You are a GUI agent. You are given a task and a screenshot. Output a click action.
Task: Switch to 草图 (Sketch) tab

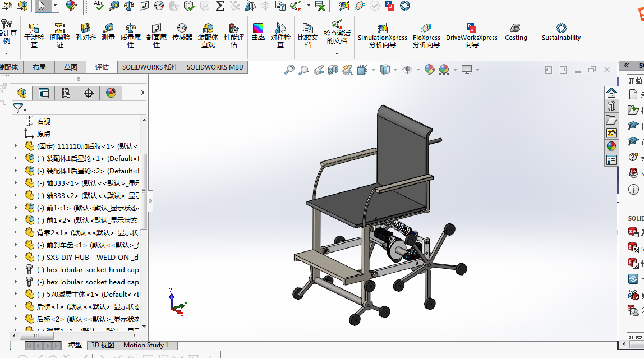click(x=71, y=67)
